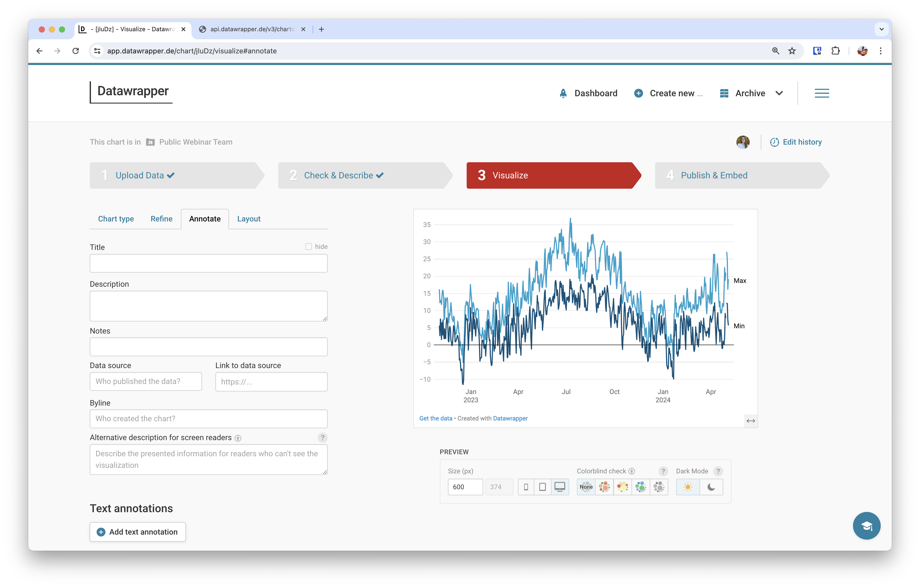
Task: Open the hamburger main menu
Action: click(x=822, y=93)
